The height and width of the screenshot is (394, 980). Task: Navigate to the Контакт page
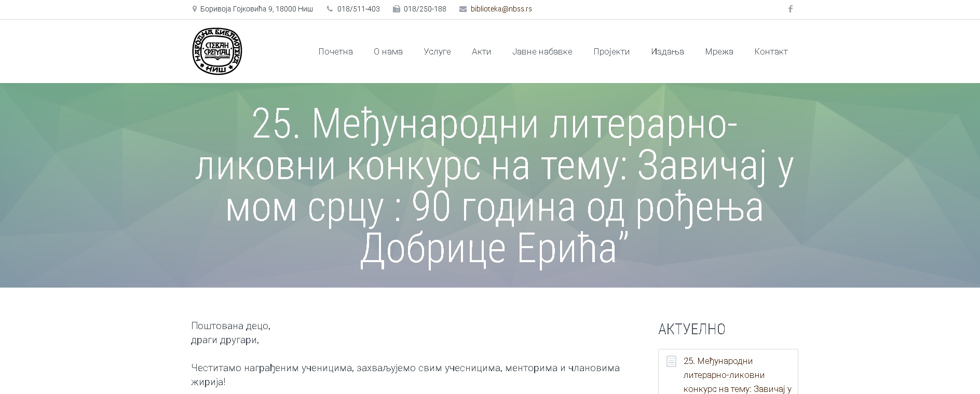pos(771,51)
